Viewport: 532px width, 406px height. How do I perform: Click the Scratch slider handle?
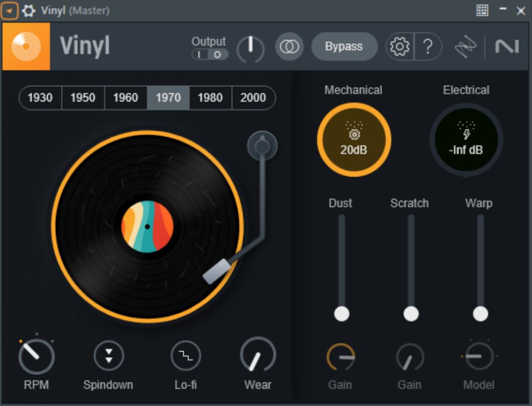[411, 314]
